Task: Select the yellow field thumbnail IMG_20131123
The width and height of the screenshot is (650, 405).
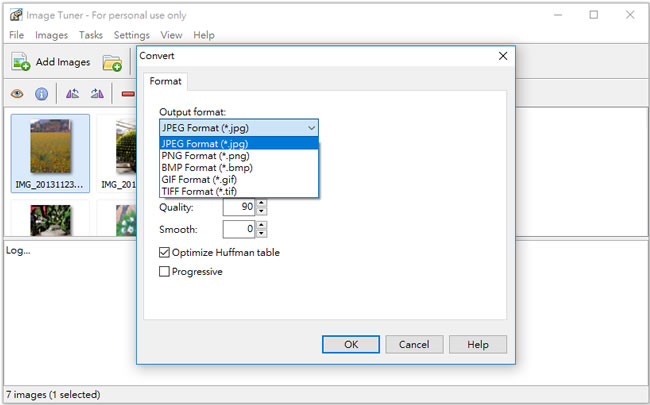Action: click(x=50, y=153)
